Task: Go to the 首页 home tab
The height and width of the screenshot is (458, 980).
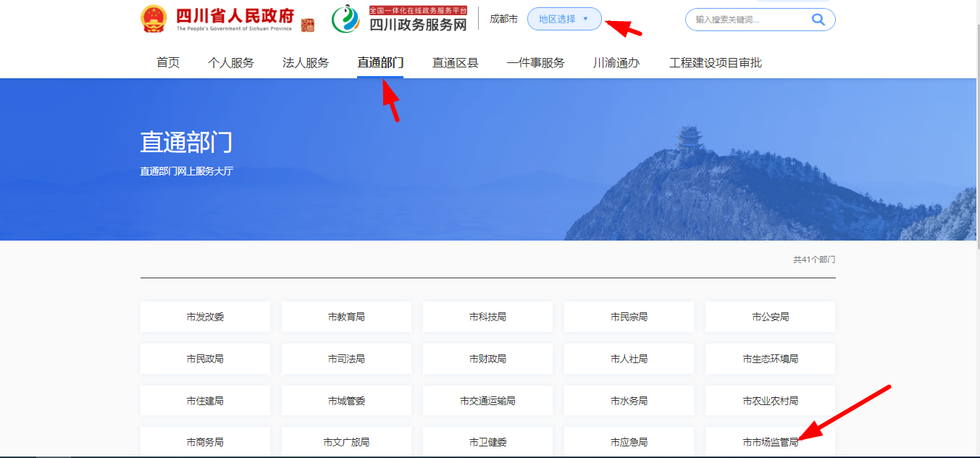Action: point(168,63)
